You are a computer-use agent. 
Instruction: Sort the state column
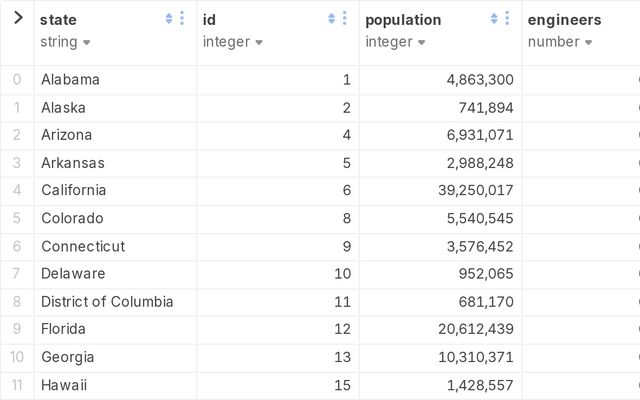pos(169,18)
